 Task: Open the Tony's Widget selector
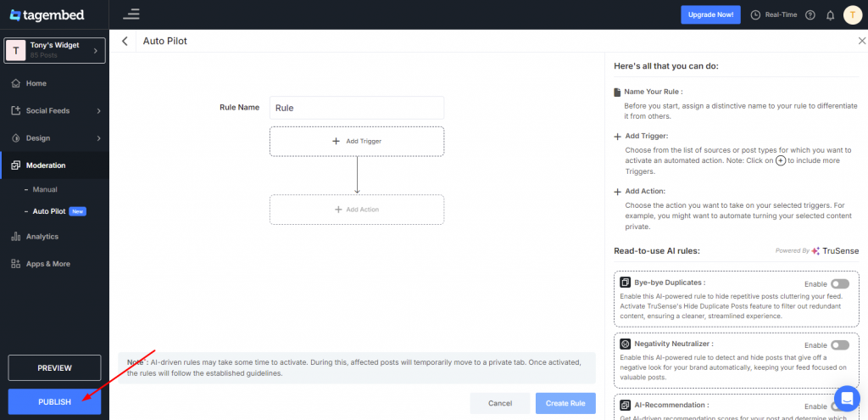pyautogui.click(x=54, y=50)
